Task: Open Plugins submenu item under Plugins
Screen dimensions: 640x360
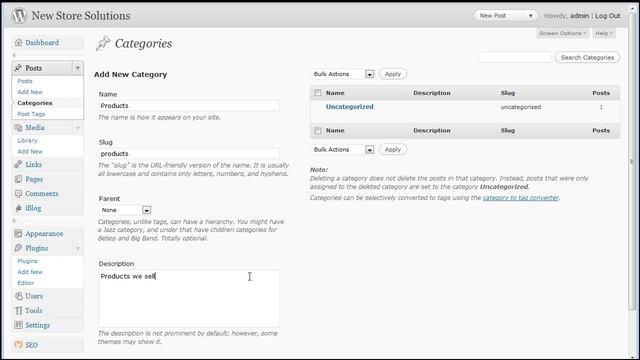Action: [27, 261]
